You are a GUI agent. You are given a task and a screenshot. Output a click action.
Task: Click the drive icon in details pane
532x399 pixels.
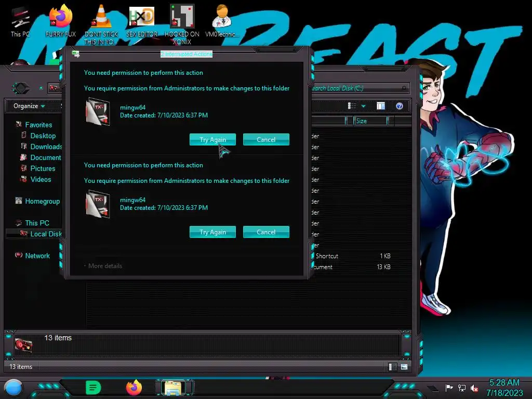(24, 345)
